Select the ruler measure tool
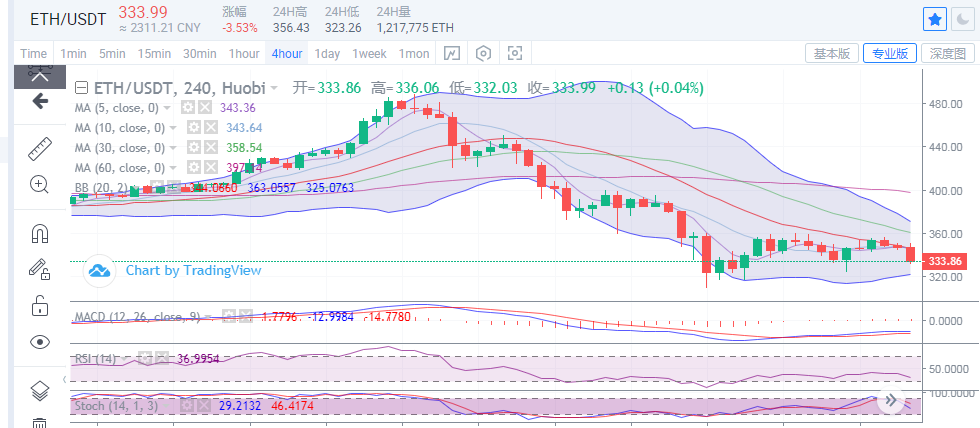 point(40,149)
